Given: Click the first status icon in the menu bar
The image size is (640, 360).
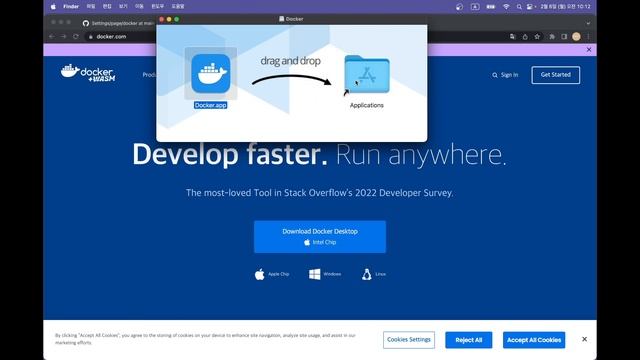Looking at the screenshot, I should (459, 7).
